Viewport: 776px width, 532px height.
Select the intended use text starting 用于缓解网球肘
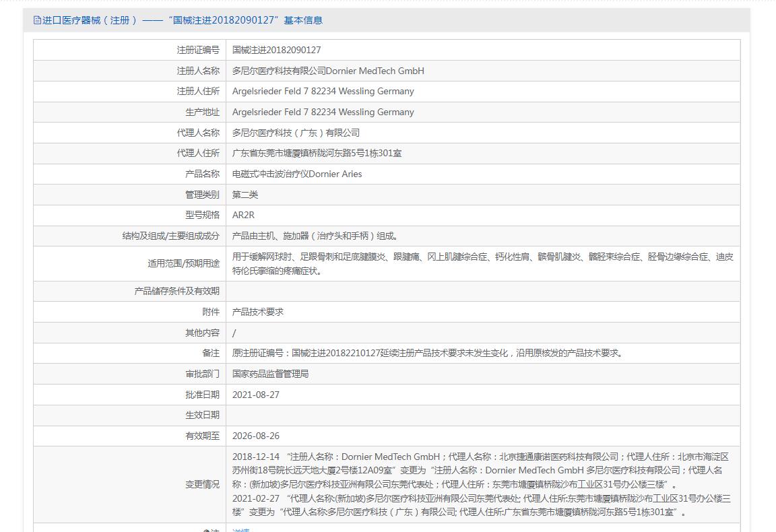coord(483,263)
